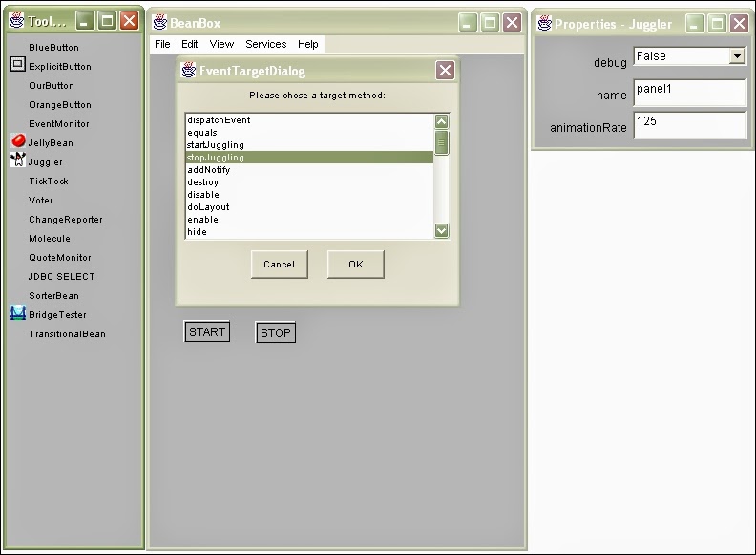Select disable in the method list

coord(309,195)
